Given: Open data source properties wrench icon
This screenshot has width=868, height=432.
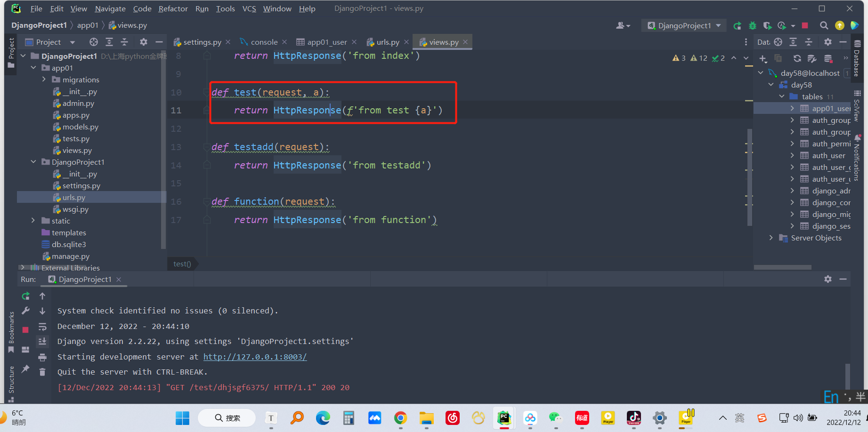Looking at the screenshot, I should [x=812, y=59].
